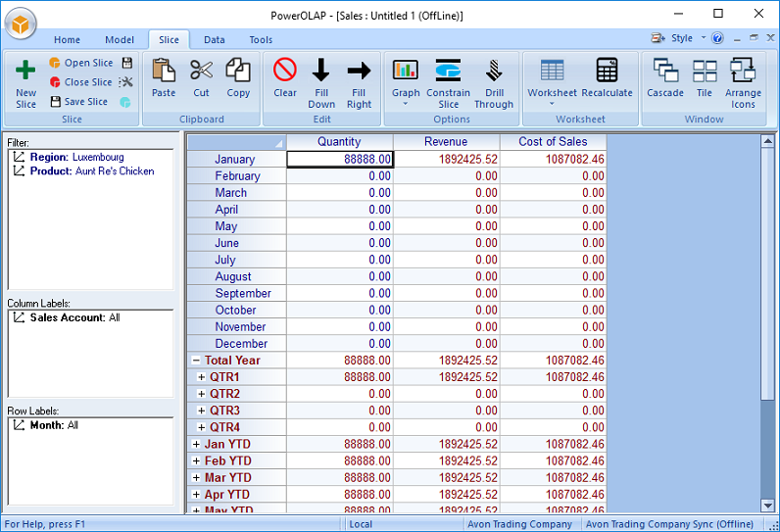Screen dimensions: 780x532
Task: Expand the Jan YTD row
Action: pyautogui.click(x=197, y=445)
